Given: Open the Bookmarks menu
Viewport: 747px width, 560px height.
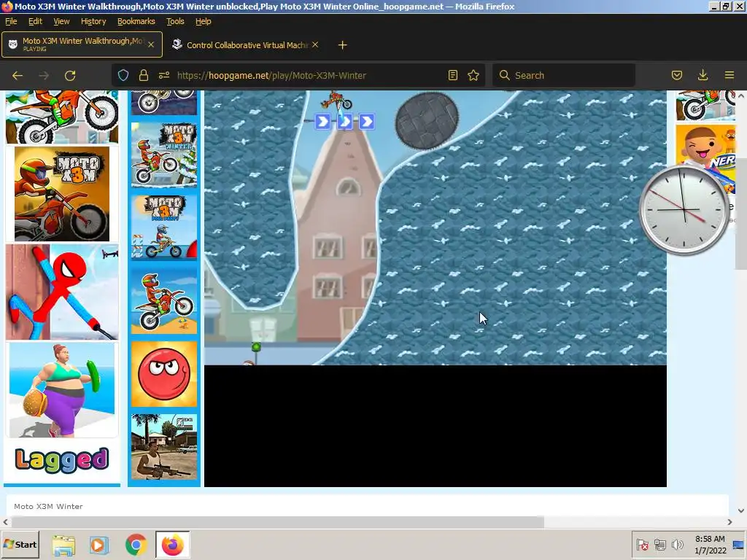Looking at the screenshot, I should coord(136,21).
